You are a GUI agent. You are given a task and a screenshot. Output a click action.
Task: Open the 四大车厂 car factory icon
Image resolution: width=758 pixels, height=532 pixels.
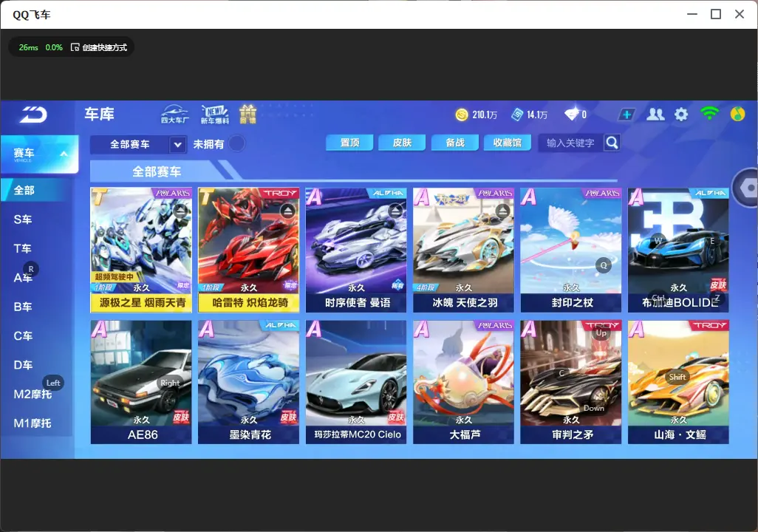(175, 114)
